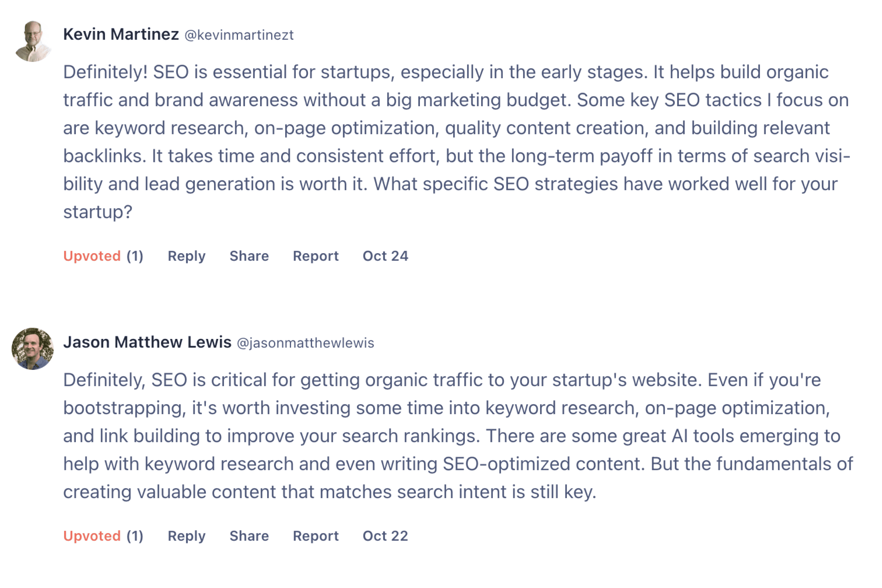Click Jason Matthew Lewis's comment text about AI tools

pyautogui.click(x=450, y=436)
